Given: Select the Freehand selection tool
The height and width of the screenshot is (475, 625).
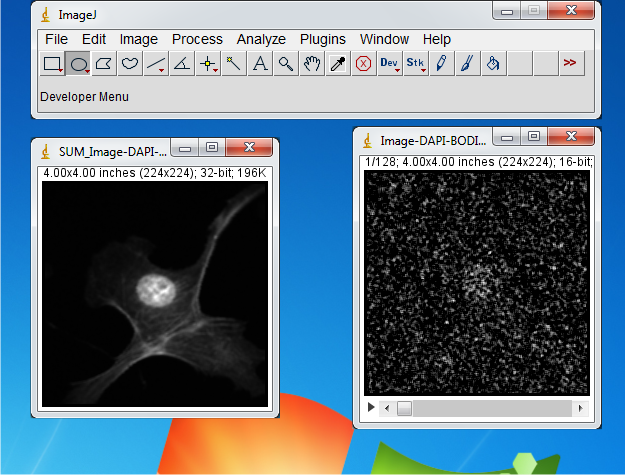Looking at the screenshot, I should [x=130, y=63].
